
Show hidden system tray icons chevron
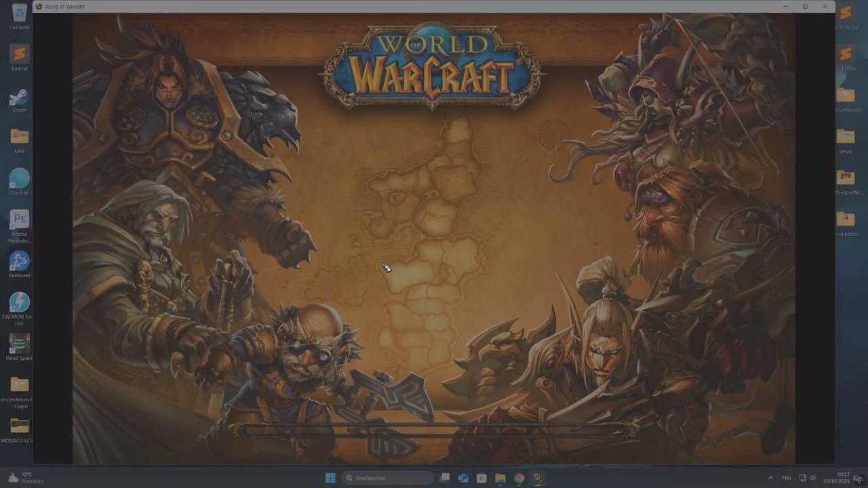point(770,478)
